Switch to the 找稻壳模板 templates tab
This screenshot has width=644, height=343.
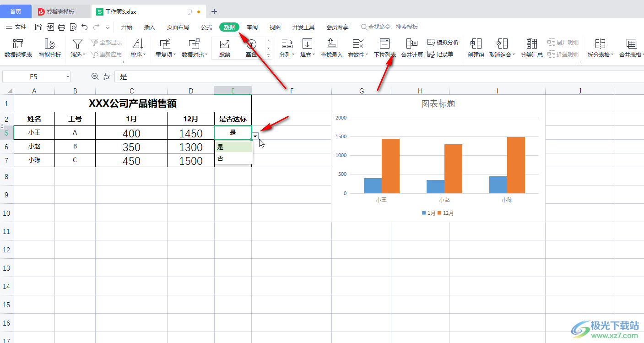61,11
